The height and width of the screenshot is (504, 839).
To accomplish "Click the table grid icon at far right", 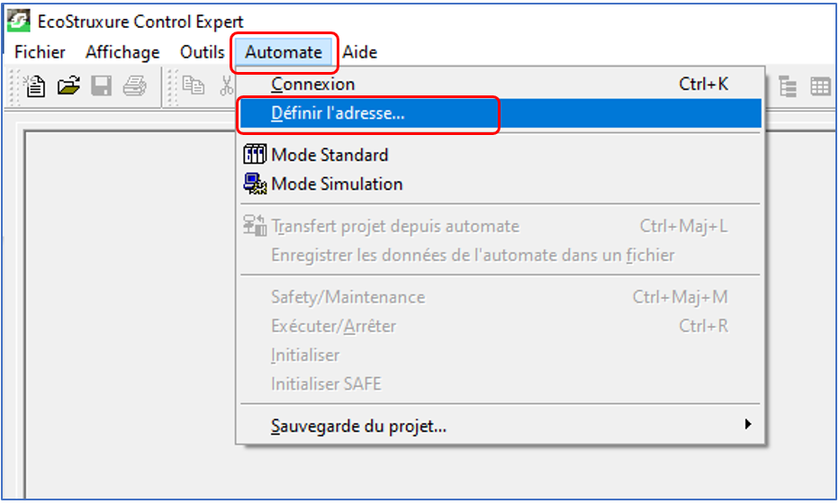I will 820,86.
